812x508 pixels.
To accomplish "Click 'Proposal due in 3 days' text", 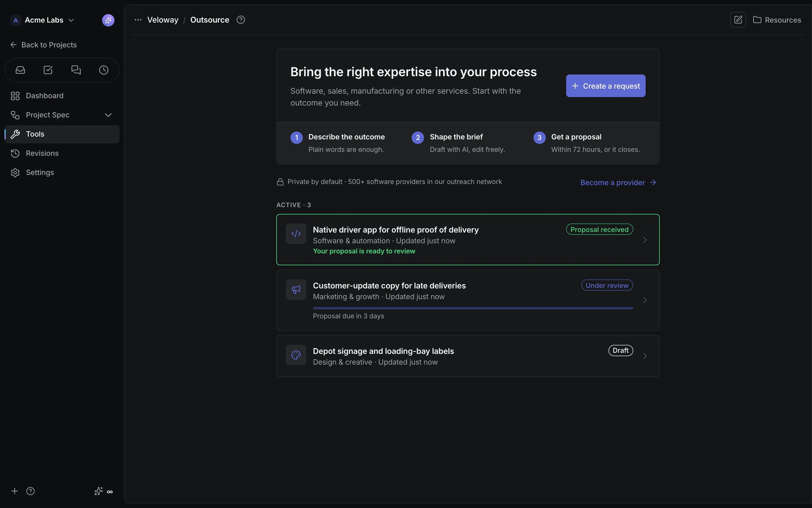I will tap(348, 316).
